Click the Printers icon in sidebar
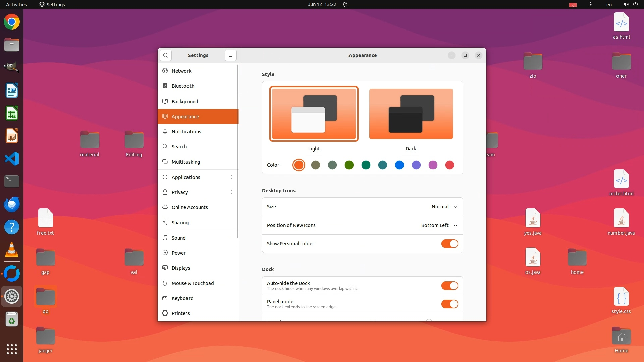The width and height of the screenshot is (644, 362). [165, 313]
